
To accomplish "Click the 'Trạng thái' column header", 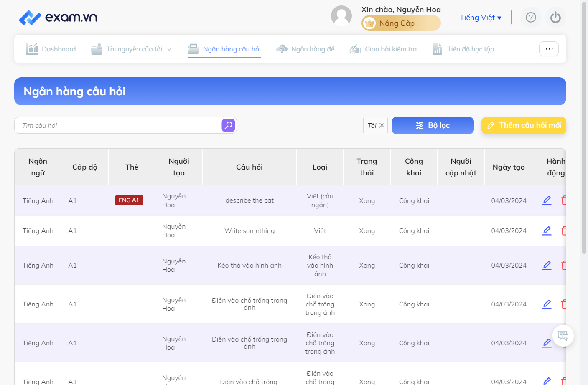I will (367, 167).
